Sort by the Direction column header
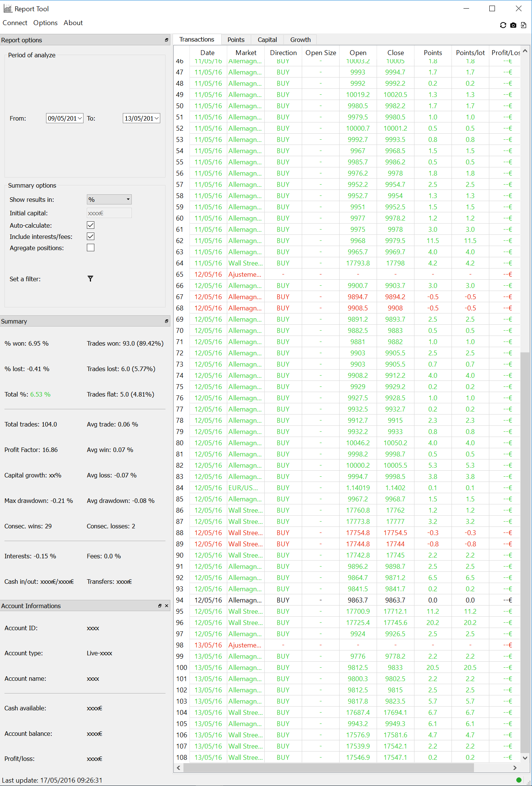532x786 pixels. point(283,53)
